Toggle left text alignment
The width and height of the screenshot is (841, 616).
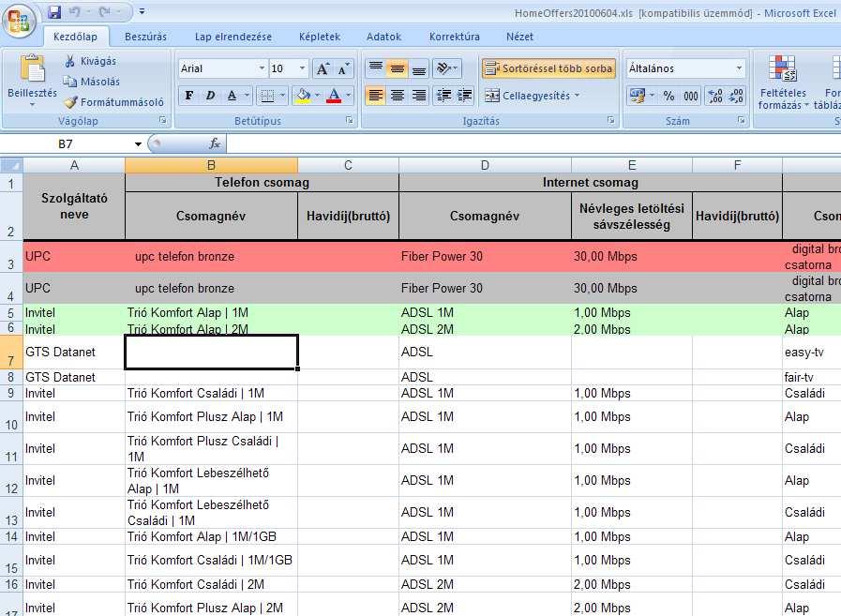[375, 96]
